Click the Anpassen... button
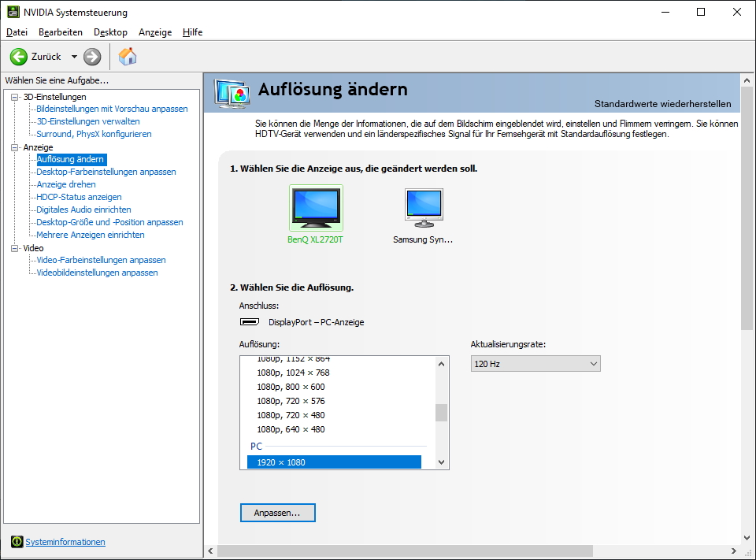 [278, 513]
